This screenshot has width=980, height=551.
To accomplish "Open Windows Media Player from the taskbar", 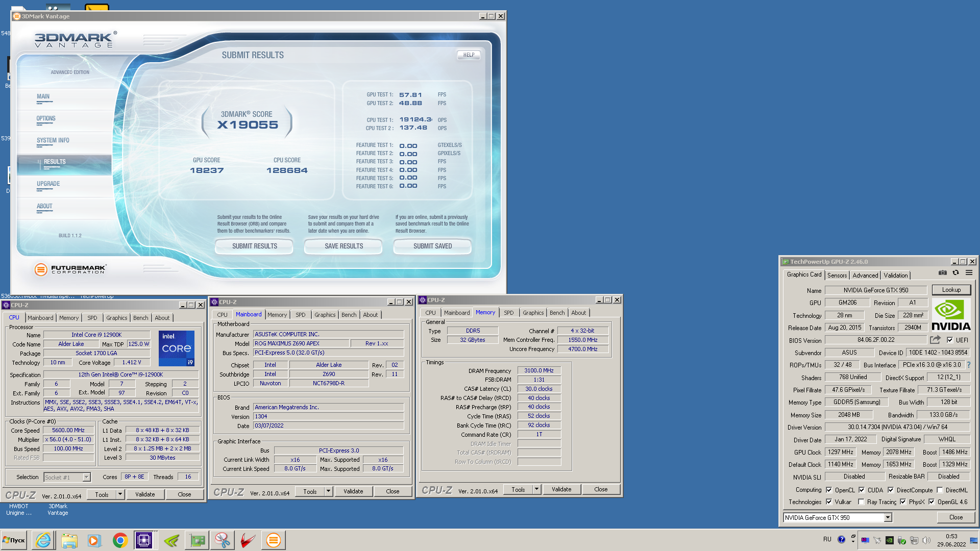I will (x=94, y=540).
